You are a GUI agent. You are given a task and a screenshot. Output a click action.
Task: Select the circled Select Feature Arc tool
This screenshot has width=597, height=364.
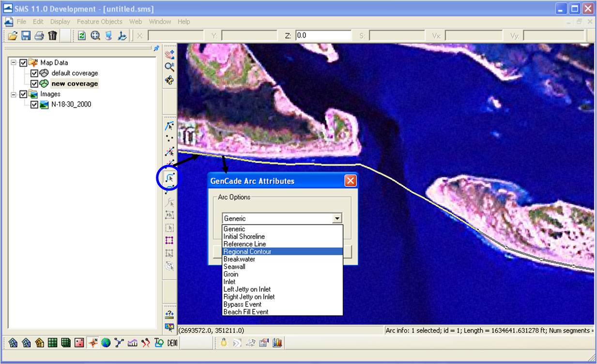[169, 178]
